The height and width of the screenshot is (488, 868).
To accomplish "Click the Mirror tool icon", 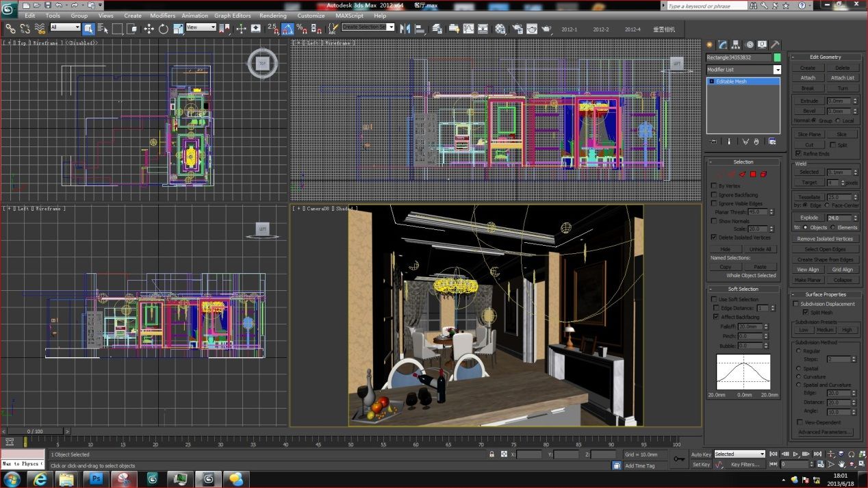I will click(x=405, y=29).
